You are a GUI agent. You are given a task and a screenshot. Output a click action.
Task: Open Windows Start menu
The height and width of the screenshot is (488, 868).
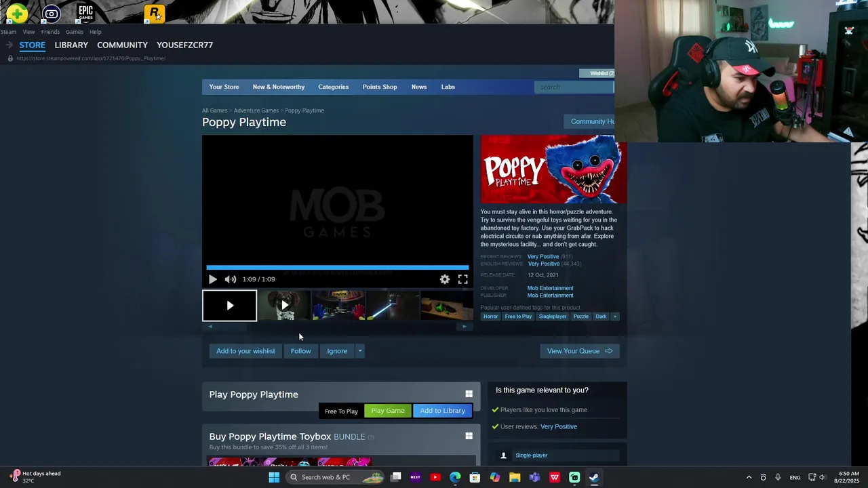[274, 477]
